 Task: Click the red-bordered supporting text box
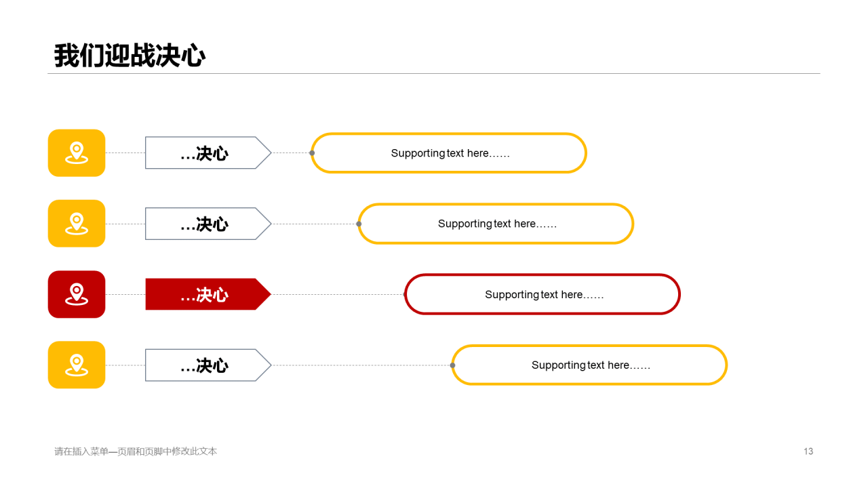(542, 294)
